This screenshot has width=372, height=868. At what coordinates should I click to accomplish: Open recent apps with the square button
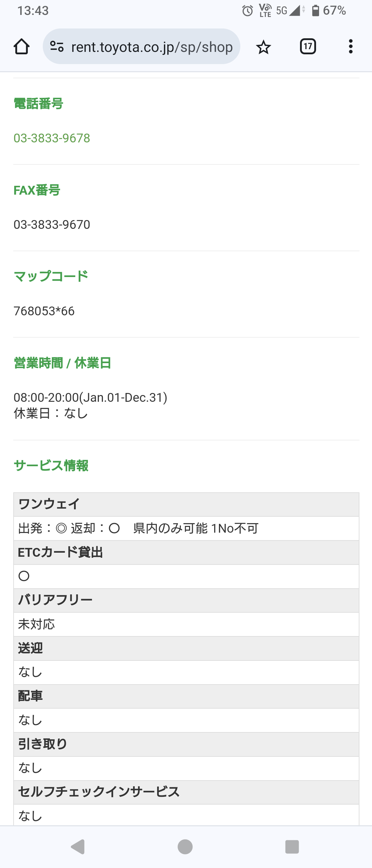click(292, 847)
